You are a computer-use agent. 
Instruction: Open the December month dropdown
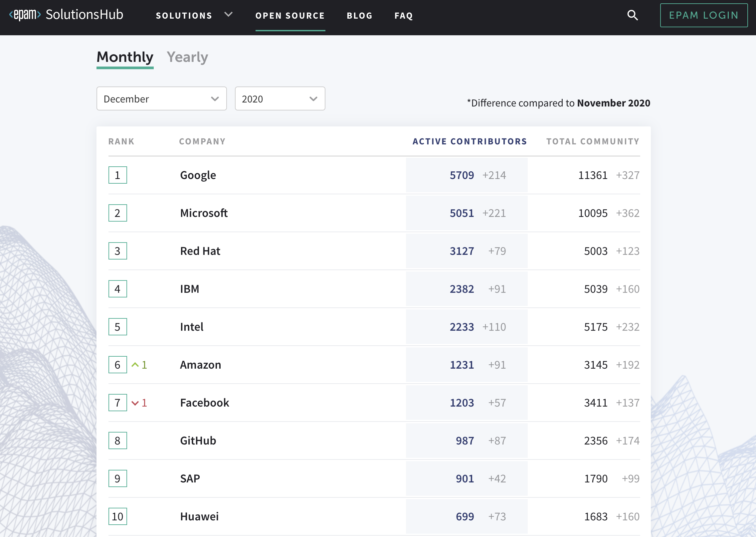pyautogui.click(x=161, y=98)
